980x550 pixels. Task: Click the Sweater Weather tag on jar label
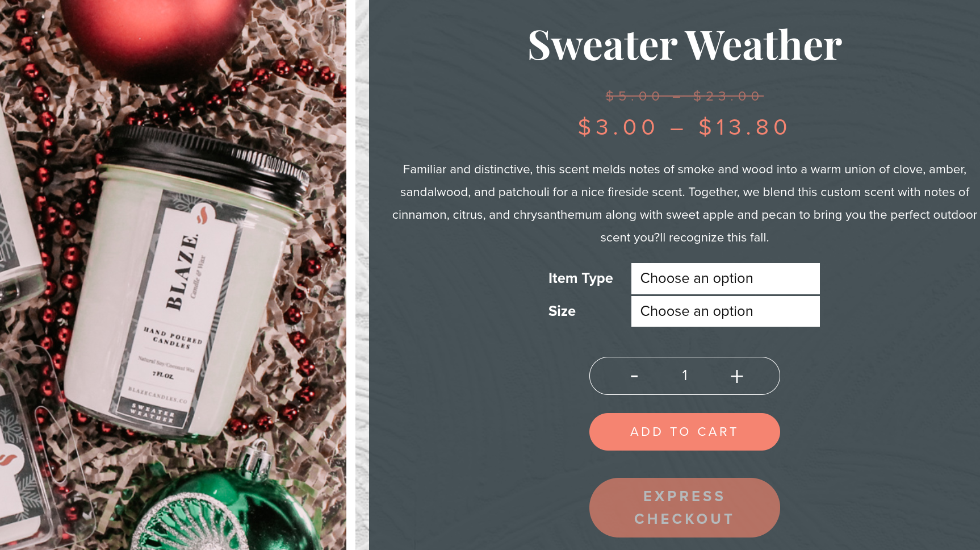(x=152, y=413)
